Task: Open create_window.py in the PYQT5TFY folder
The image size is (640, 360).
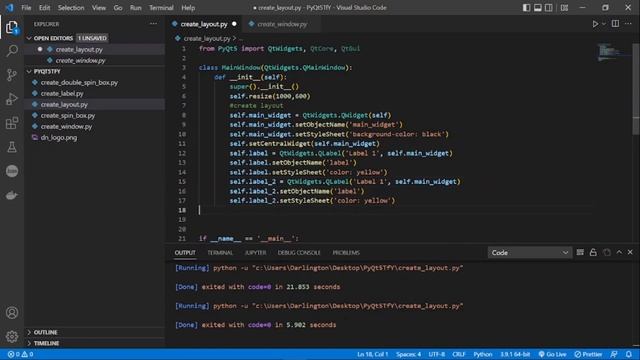Action: 66,127
